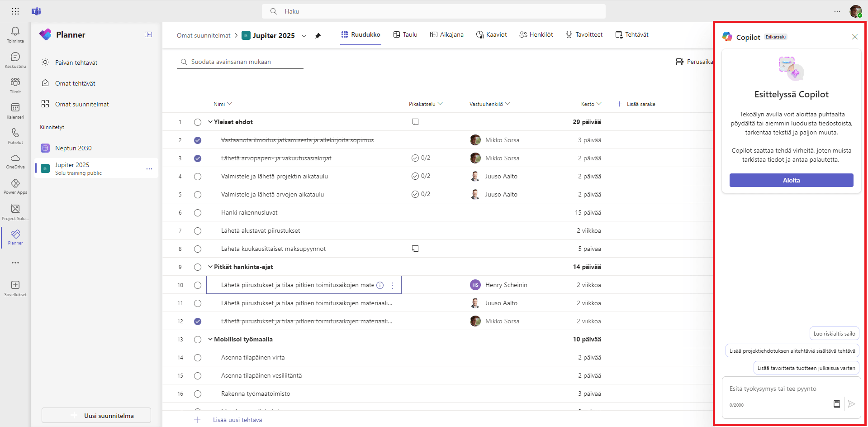Open more options for Jupiter 2025 in sidebar

pyautogui.click(x=149, y=169)
